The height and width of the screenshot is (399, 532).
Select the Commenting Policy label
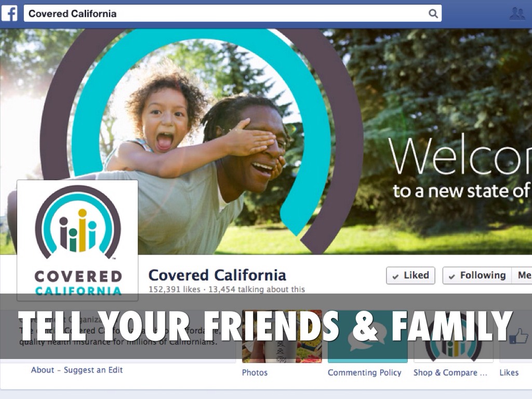pos(364,373)
